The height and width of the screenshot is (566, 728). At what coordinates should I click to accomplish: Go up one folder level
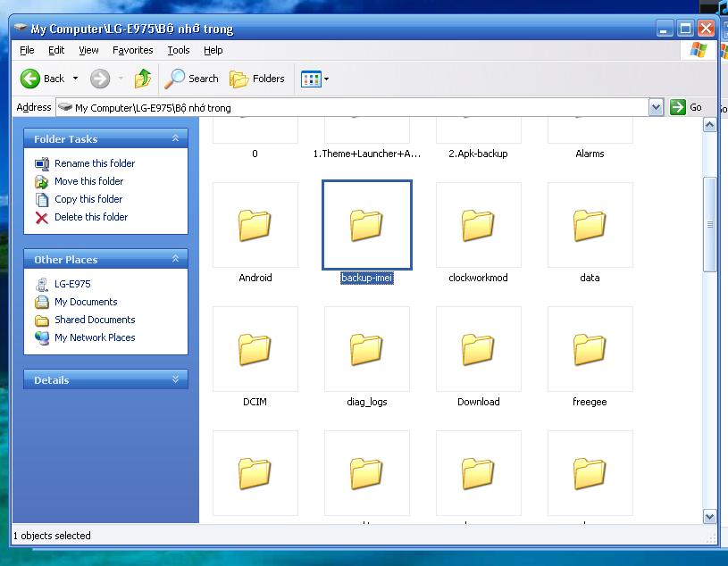pos(143,79)
